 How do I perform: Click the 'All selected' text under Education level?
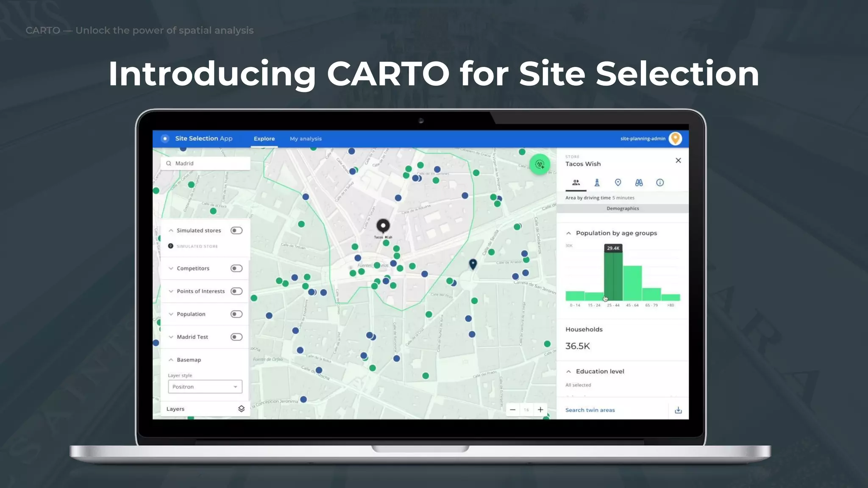(578, 385)
